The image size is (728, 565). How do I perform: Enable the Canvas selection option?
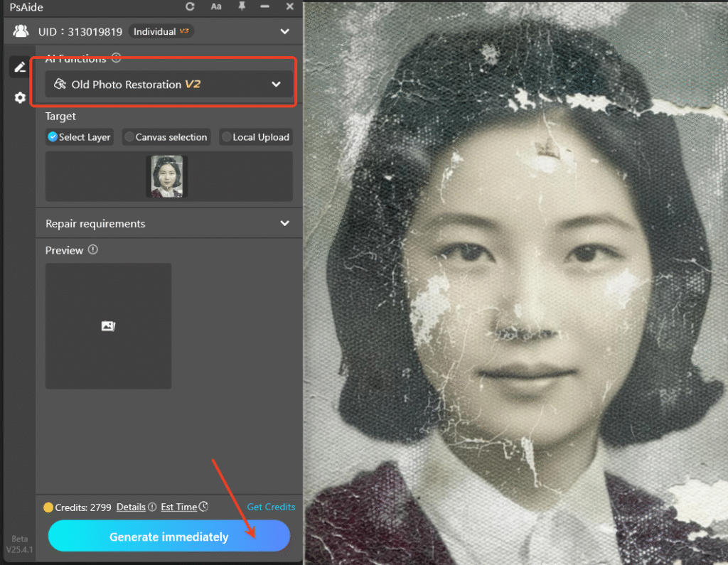(x=166, y=136)
